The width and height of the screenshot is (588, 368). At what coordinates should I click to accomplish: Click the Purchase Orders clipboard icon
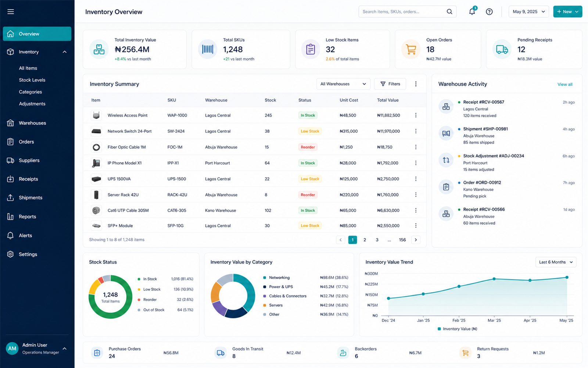point(97,353)
